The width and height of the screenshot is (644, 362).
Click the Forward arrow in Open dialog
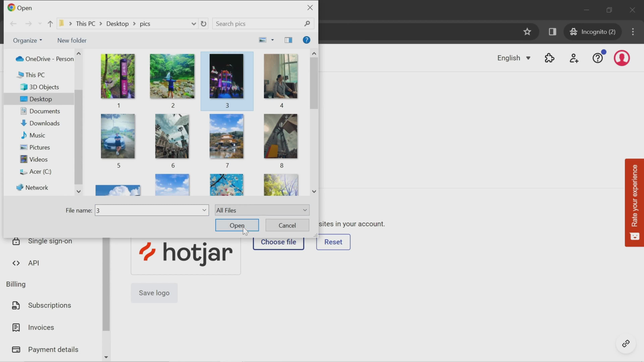pos(29,24)
